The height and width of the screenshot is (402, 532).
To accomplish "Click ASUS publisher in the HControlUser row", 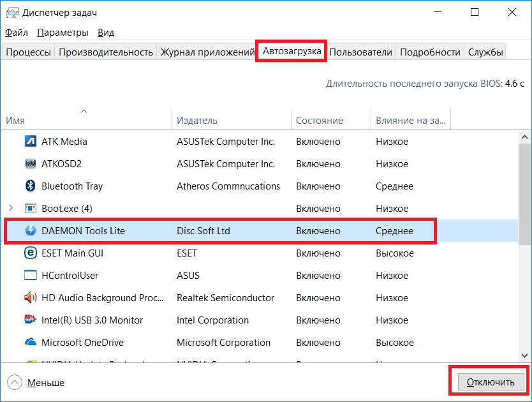I will pyautogui.click(x=188, y=276).
